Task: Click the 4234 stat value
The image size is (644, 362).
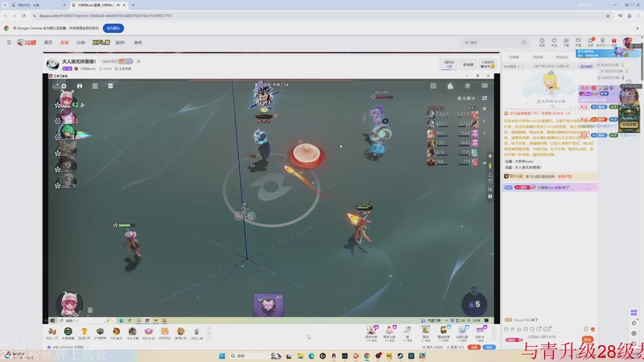Action: 464,124
